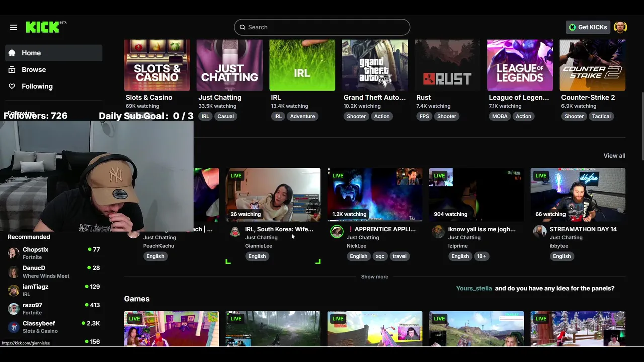This screenshot has width=644, height=362.
Task: Click the Get KICKs button
Action: click(x=588, y=27)
